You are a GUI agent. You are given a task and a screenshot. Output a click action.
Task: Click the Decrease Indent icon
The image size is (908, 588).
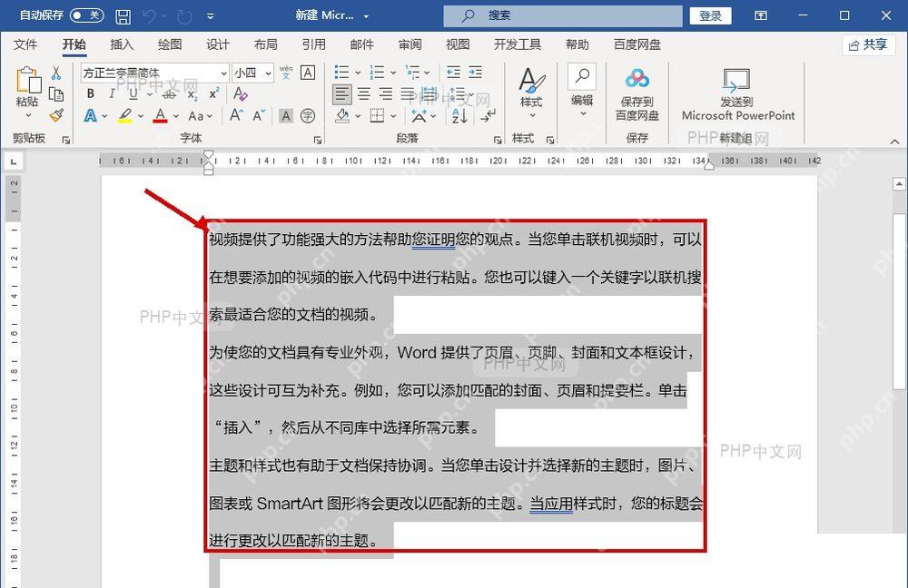(x=453, y=73)
